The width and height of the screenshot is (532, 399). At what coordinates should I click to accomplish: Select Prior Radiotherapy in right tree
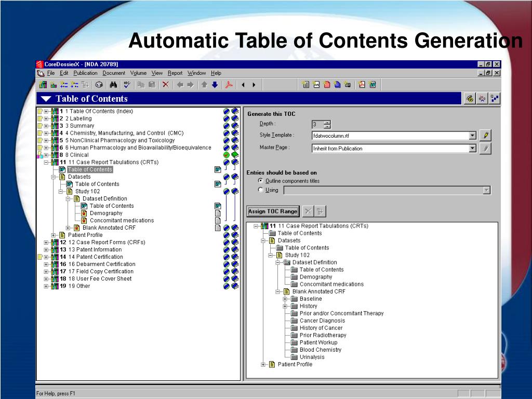[323, 335]
